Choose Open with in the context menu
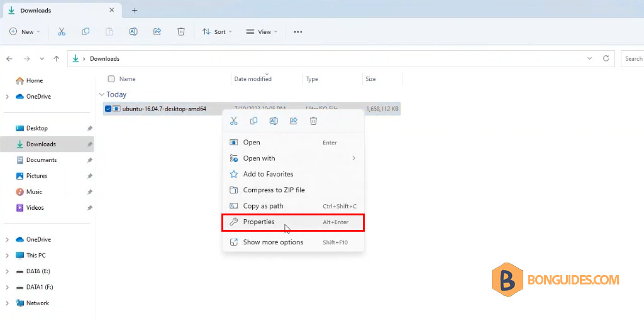Viewport: 644px width, 319px height. [293, 158]
